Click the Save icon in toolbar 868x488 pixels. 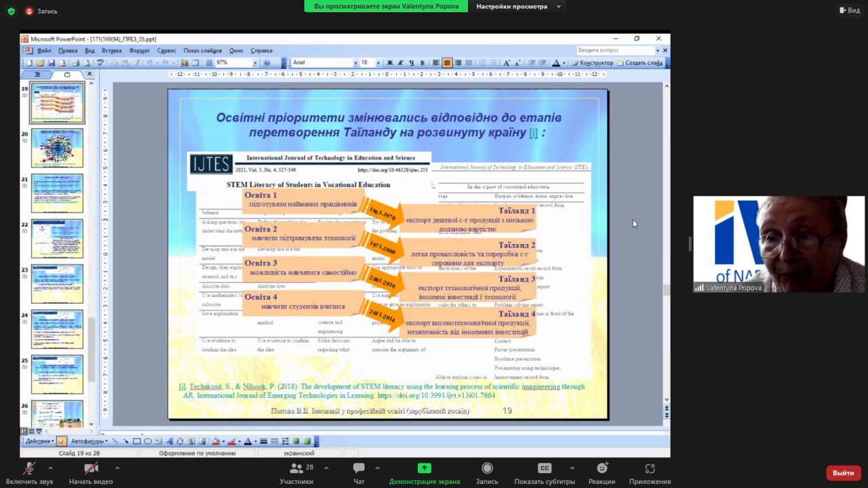pyautogui.click(x=52, y=63)
